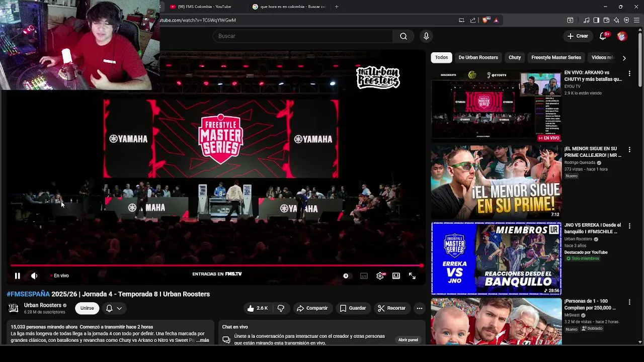The width and height of the screenshot is (644, 362).
Task: Click Unirse to join channel
Action: click(87, 308)
